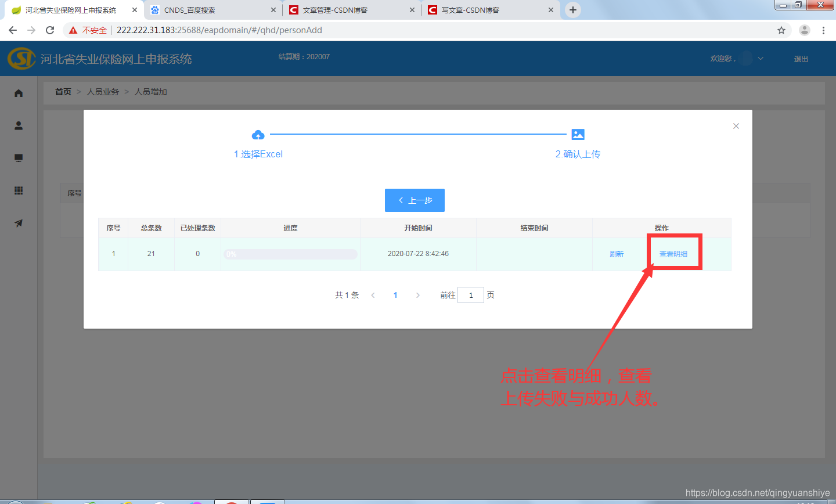Click the browser forward arrow

click(31, 30)
